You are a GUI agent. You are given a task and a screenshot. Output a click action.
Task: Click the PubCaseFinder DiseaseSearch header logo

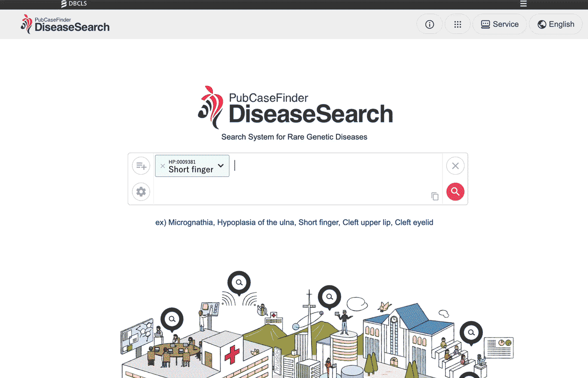[x=65, y=24]
